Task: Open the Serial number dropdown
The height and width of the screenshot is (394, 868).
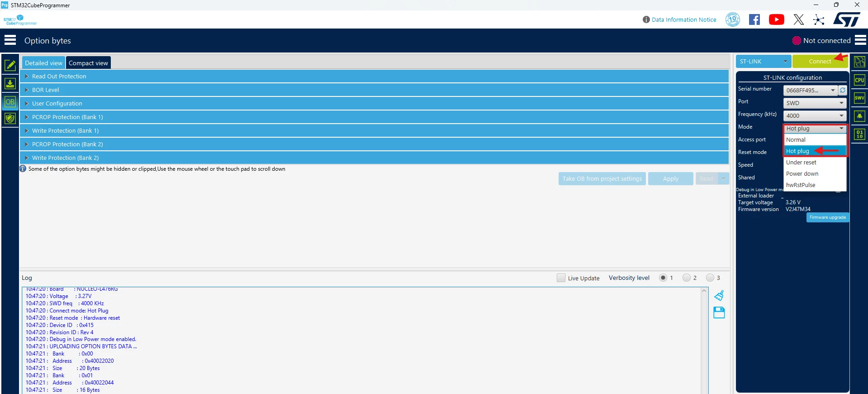Action: tap(810, 91)
